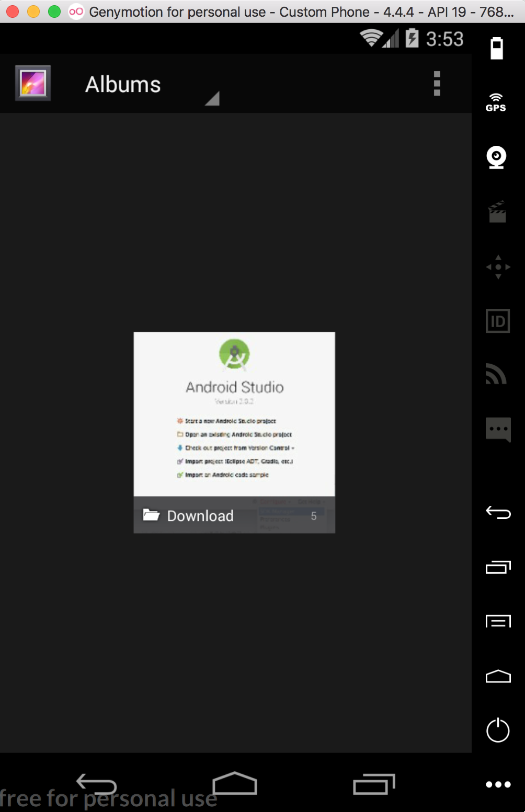This screenshot has height=812, width=525.
Task: Tap Android navigation bar home button
Action: pos(235,783)
